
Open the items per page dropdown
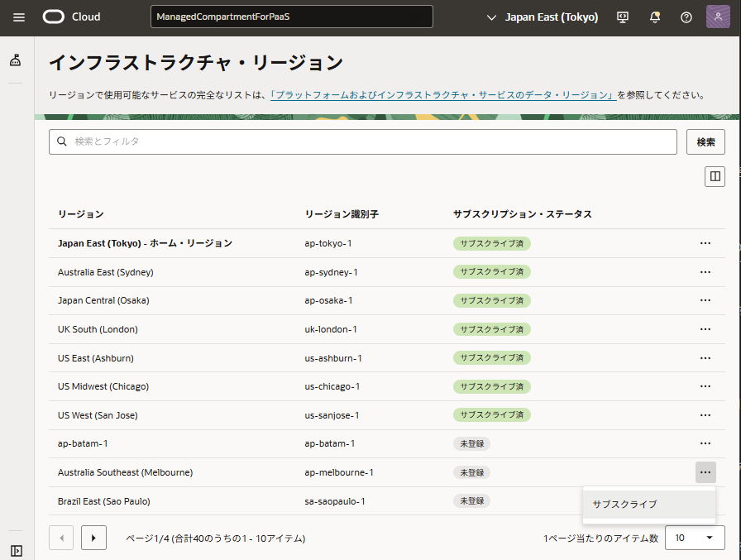(x=695, y=538)
